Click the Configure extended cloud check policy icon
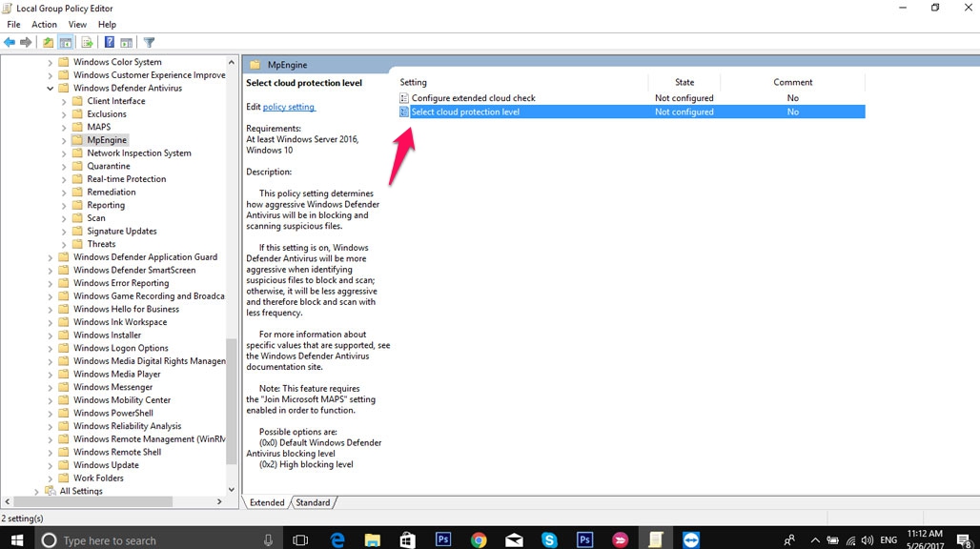This screenshot has height=549, width=980. click(x=404, y=98)
